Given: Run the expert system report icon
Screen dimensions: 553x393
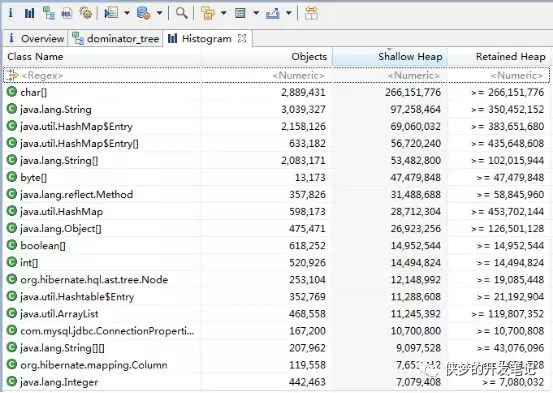Looking at the screenshot, I should pos(111,13).
